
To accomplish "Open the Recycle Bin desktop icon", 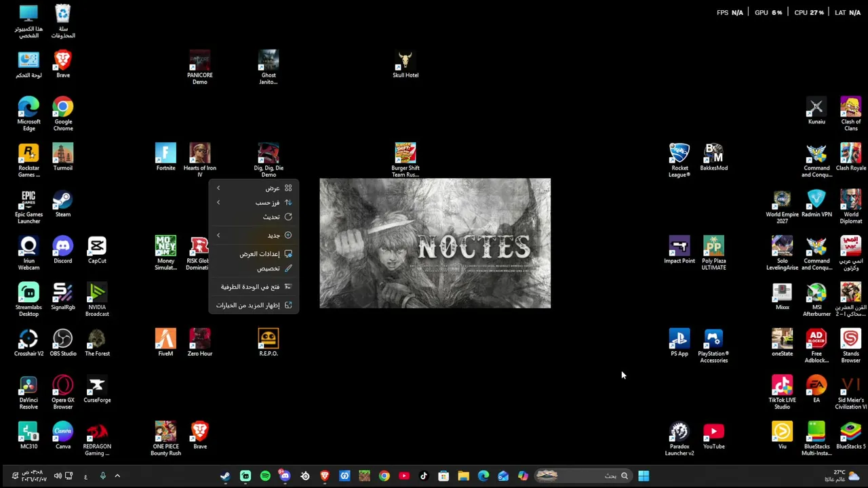I will (x=63, y=20).
